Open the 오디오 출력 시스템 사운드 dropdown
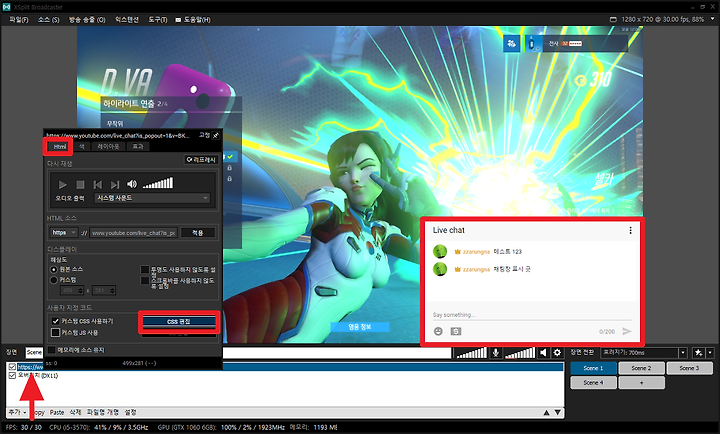This screenshot has width=720, height=434. click(x=152, y=198)
